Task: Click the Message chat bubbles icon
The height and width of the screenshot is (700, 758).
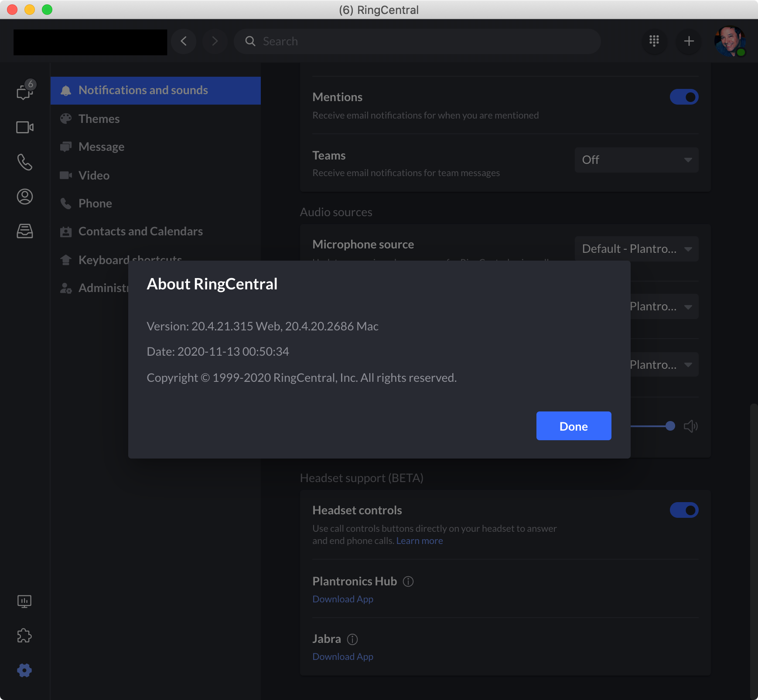Action: [66, 147]
